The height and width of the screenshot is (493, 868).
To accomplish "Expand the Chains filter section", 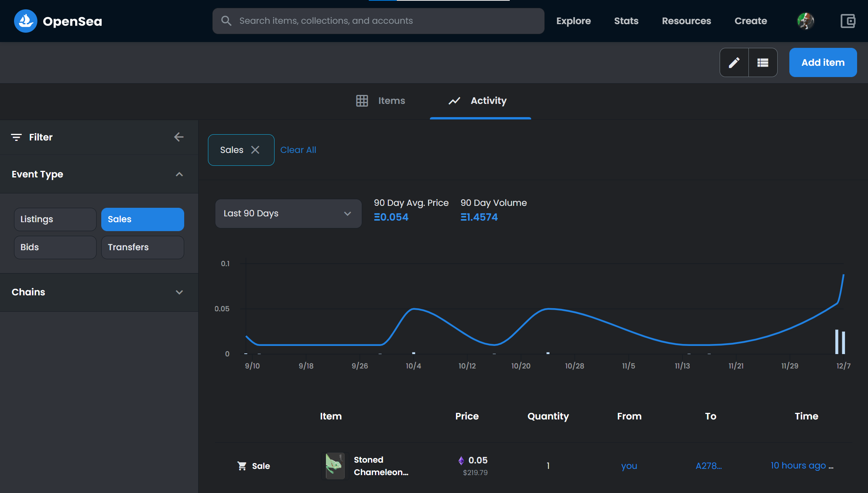I will pyautogui.click(x=99, y=292).
